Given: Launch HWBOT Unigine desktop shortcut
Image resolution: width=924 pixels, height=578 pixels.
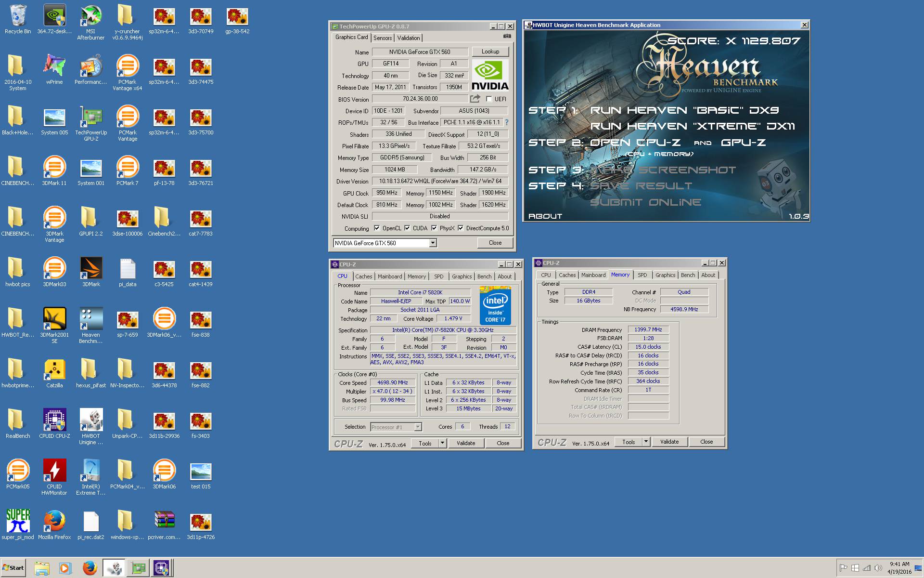Looking at the screenshot, I should click(91, 427).
